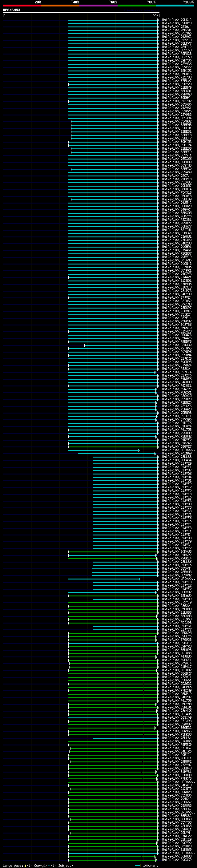
Task: Click hit label UniRef100_B0M0U3
Action: pos(177,551)
